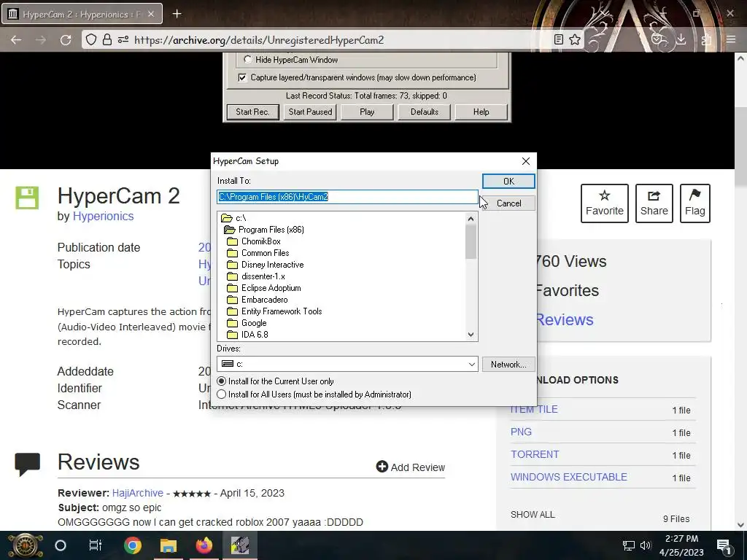The width and height of the screenshot is (747, 560).
Task: Select Hide HyperCam Window radio button
Action: [x=248, y=60]
